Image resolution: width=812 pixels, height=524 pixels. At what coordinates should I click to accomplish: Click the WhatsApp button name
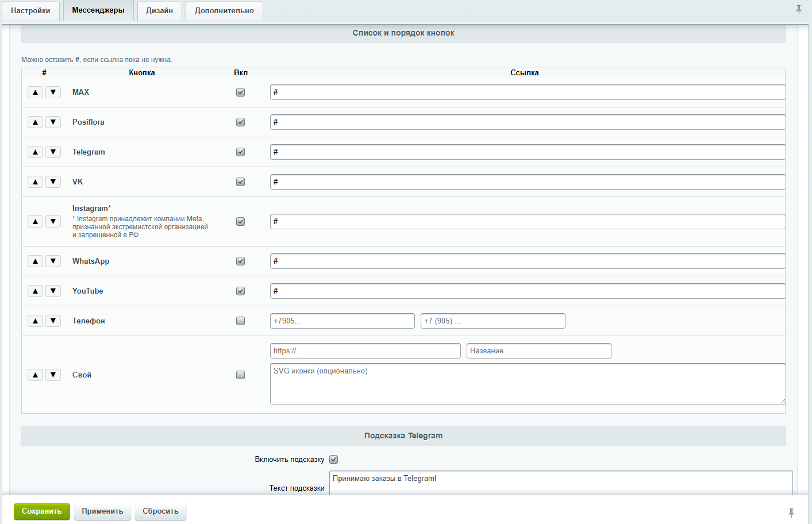pos(91,261)
